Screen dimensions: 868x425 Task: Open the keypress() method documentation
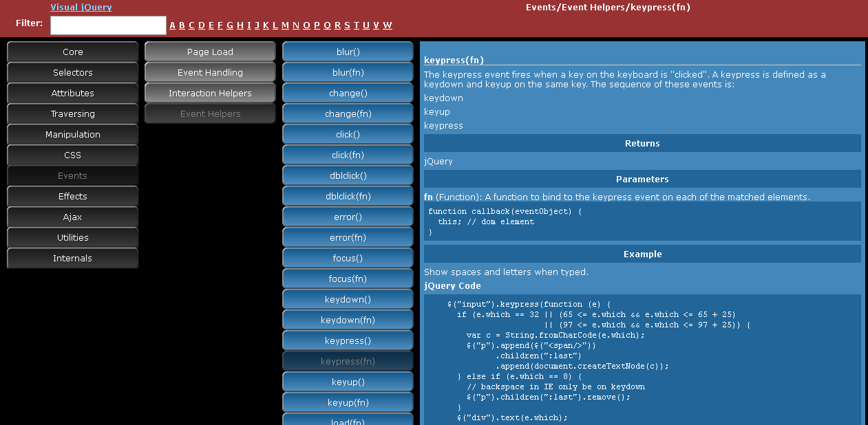[x=347, y=340]
